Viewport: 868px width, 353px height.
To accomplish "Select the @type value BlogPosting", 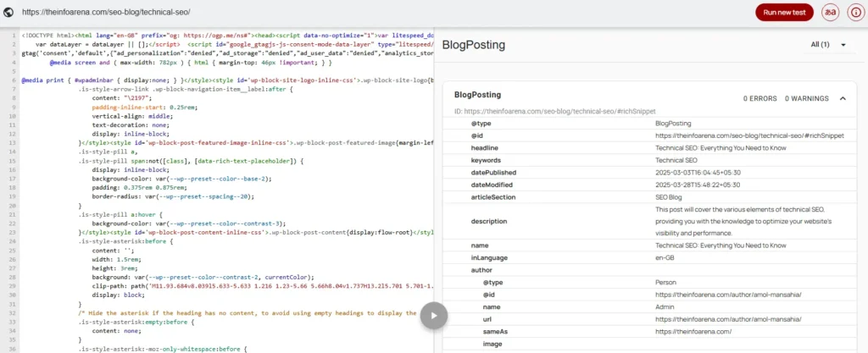I will (x=672, y=124).
